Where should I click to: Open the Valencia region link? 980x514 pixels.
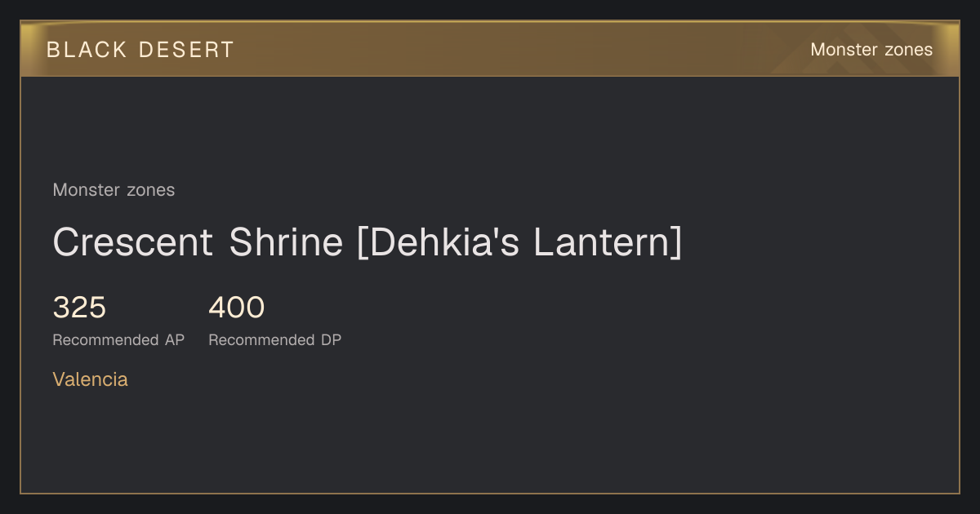pos(90,379)
